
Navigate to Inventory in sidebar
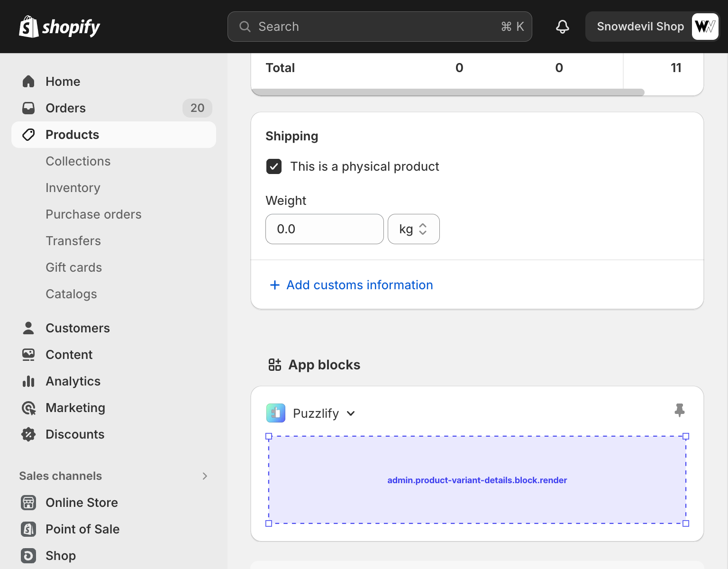(73, 188)
